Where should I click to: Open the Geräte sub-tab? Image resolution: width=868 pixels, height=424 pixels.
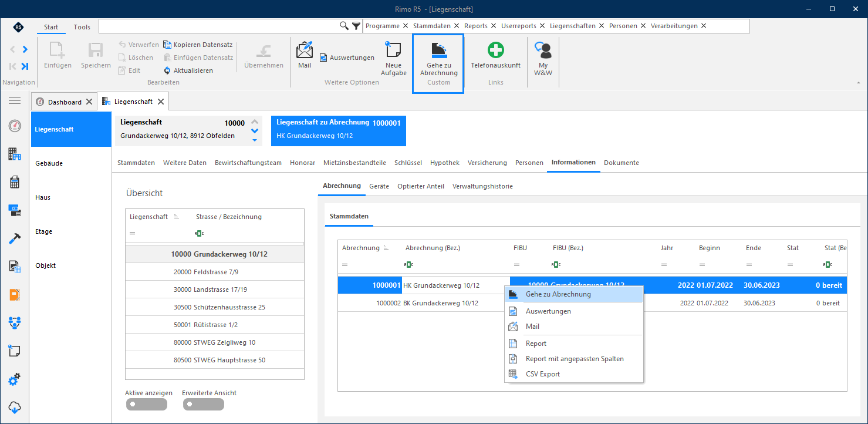pos(379,186)
